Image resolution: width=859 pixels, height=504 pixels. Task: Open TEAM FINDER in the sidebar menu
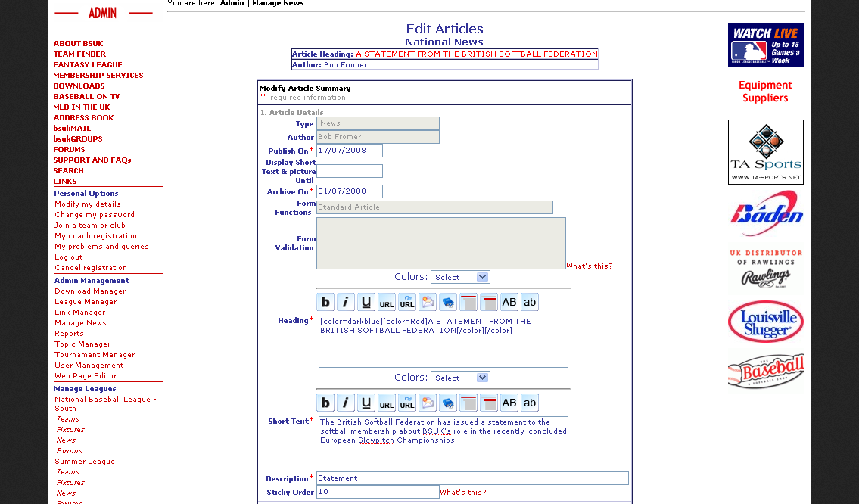[x=79, y=54]
